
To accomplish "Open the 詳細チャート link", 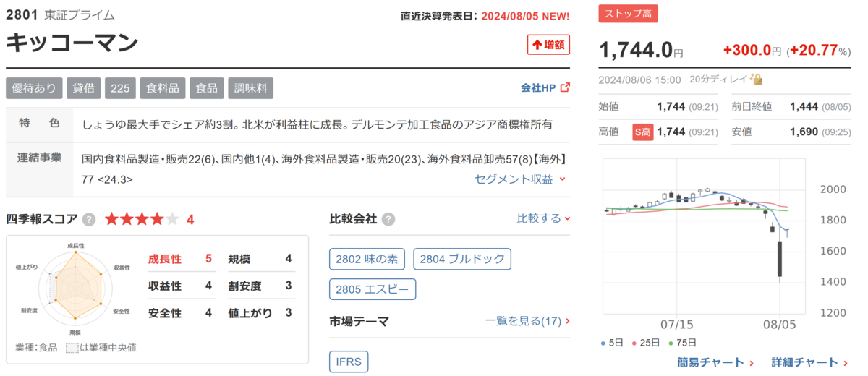I will (x=809, y=362).
